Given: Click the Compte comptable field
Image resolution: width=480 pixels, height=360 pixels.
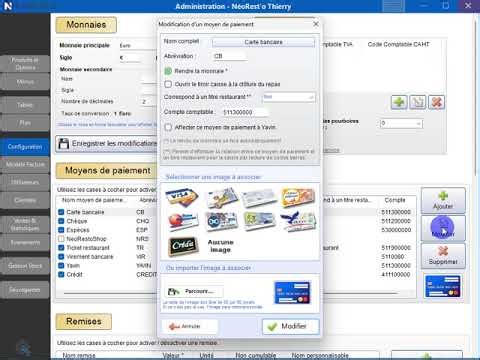Looking at the screenshot, I should (245, 112).
